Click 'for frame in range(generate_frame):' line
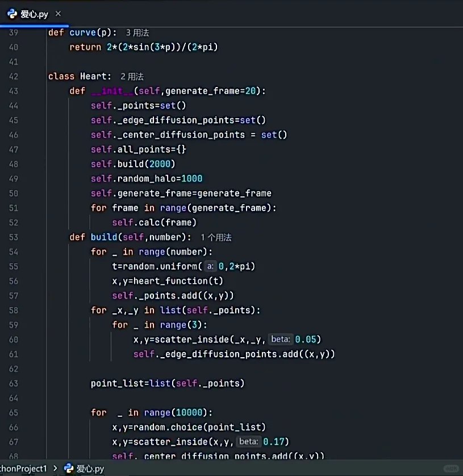This screenshot has height=476, width=463. tap(183, 208)
